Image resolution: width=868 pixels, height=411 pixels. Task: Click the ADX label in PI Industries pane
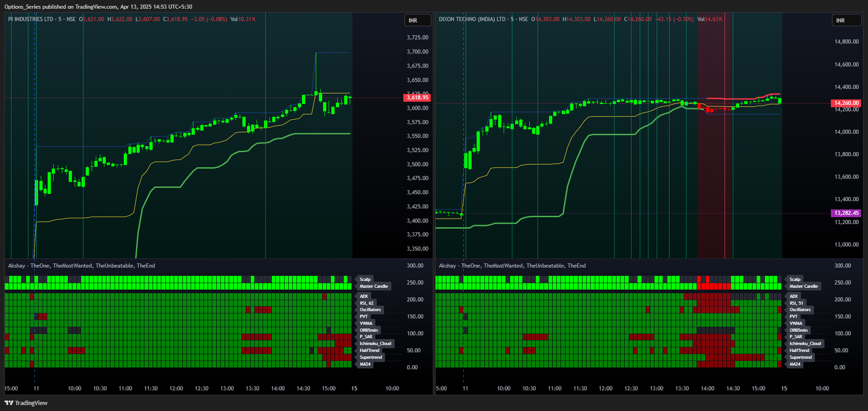364,296
